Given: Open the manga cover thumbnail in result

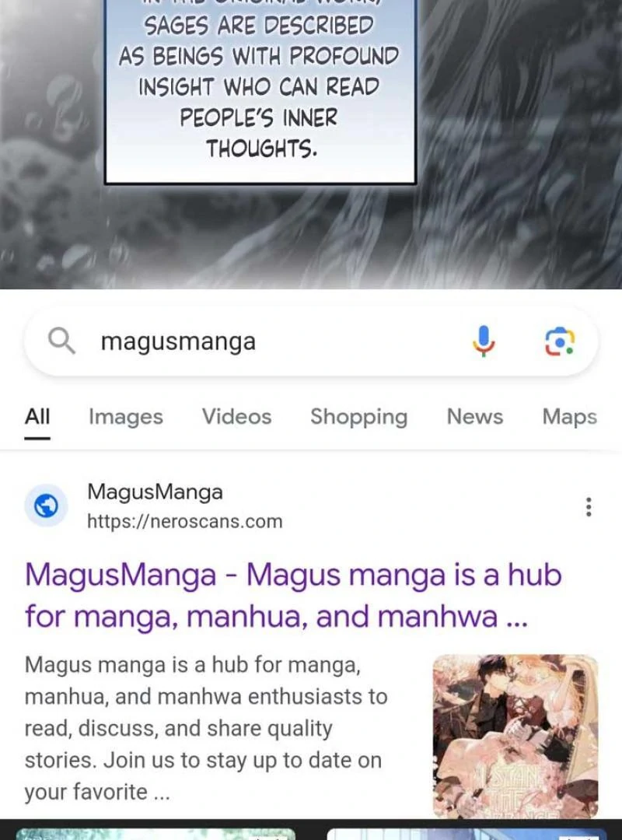Looking at the screenshot, I should coord(515,736).
